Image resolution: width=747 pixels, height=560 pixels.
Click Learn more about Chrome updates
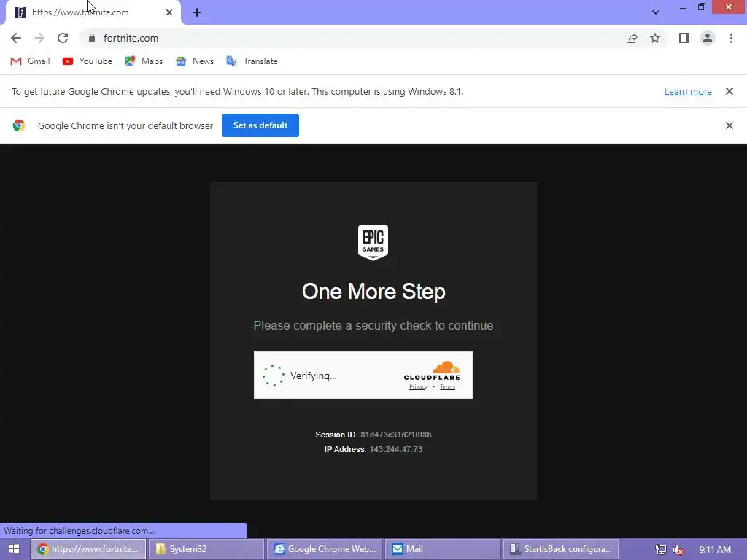688,91
